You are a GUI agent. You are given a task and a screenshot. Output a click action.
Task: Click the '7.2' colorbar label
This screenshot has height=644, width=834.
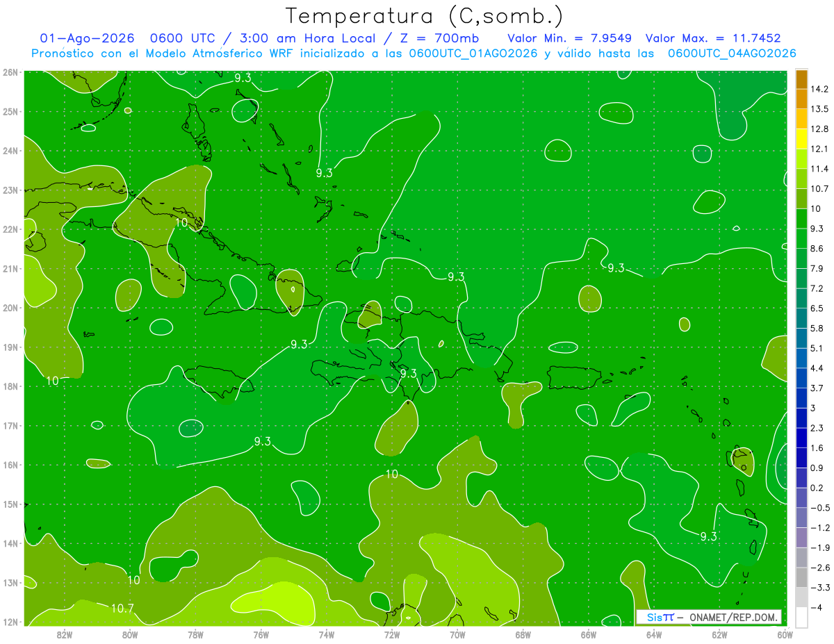(817, 288)
